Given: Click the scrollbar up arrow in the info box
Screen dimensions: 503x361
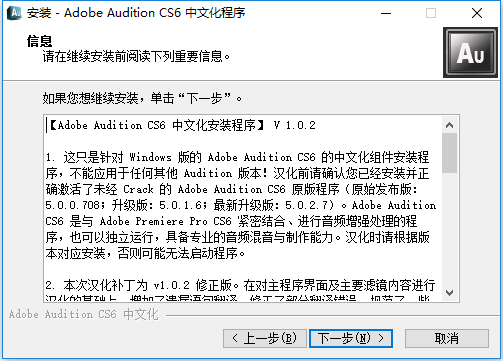Looking at the screenshot, I should [x=449, y=125].
